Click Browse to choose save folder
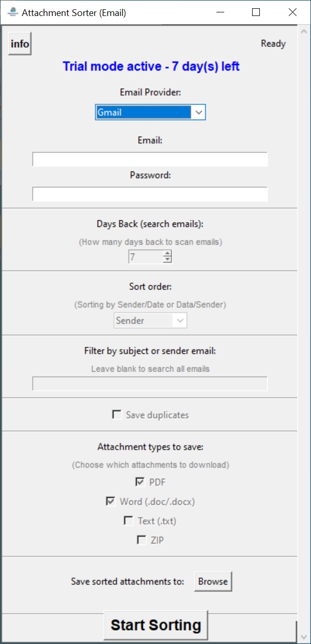Image resolution: width=311 pixels, height=644 pixels. click(x=213, y=582)
